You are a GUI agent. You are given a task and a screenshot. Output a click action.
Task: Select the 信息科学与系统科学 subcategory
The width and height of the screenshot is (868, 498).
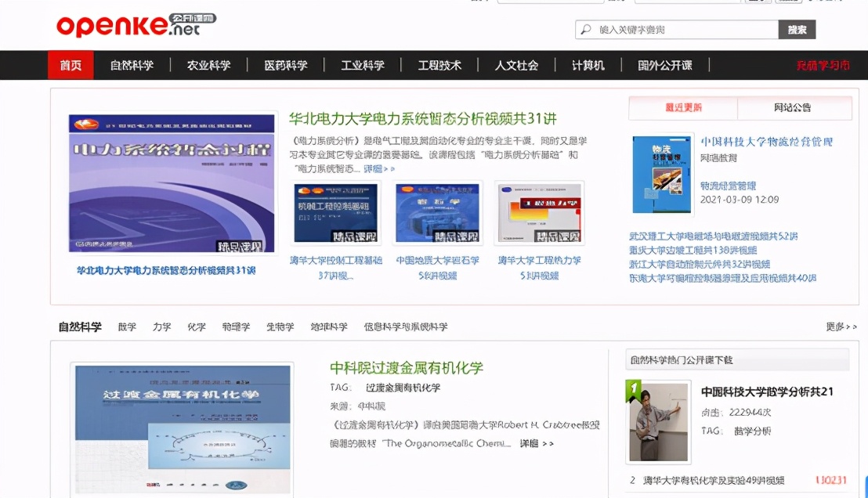point(406,327)
